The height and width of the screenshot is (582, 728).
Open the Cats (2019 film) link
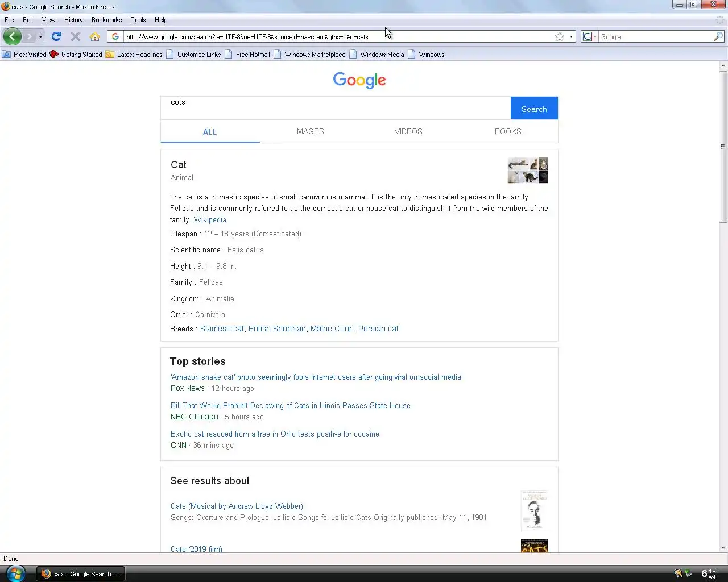coord(196,548)
